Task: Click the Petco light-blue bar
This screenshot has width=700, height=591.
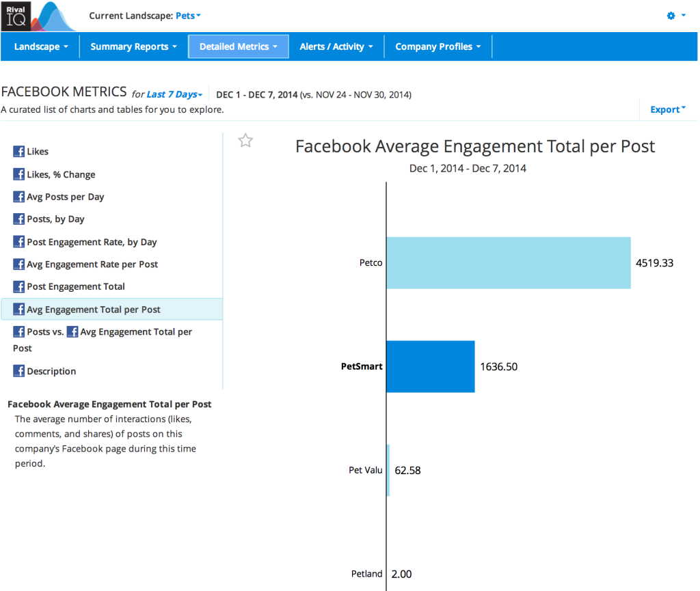Action: (x=509, y=263)
